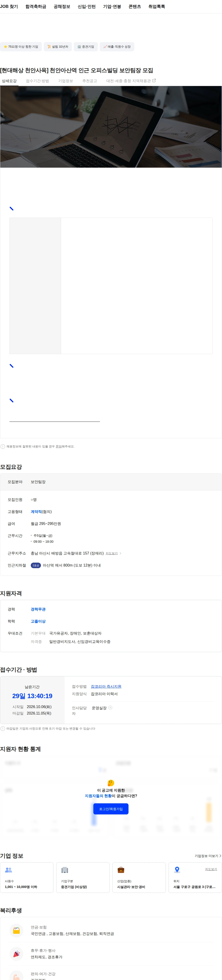This screenshot has height=980, width=222.
Task: Click the 기업구분 building icon
Action: (65, 870)
